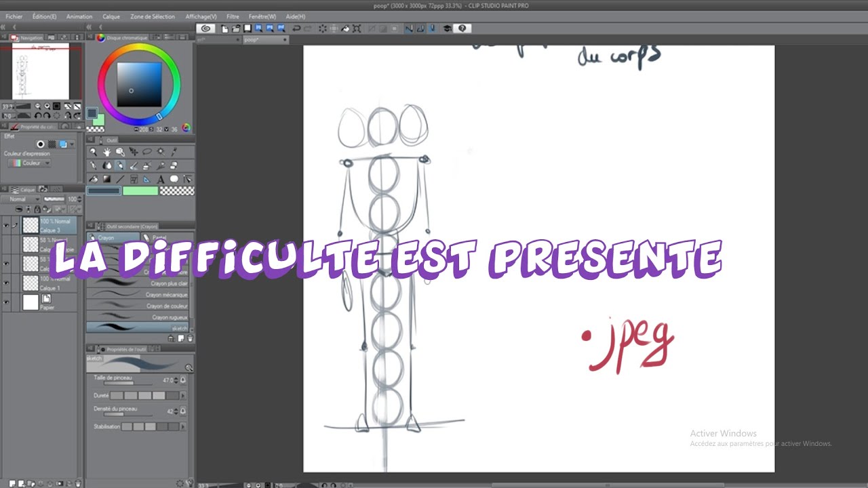The image size is (868, 488).
Task: Select the Crayon plus clair brush
Action: (138, 283)
